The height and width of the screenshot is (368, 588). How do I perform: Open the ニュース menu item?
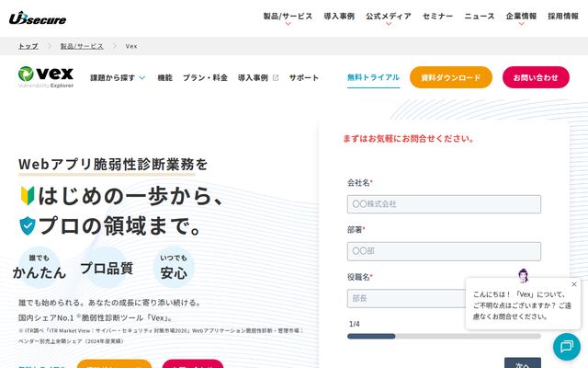[480, 17]
